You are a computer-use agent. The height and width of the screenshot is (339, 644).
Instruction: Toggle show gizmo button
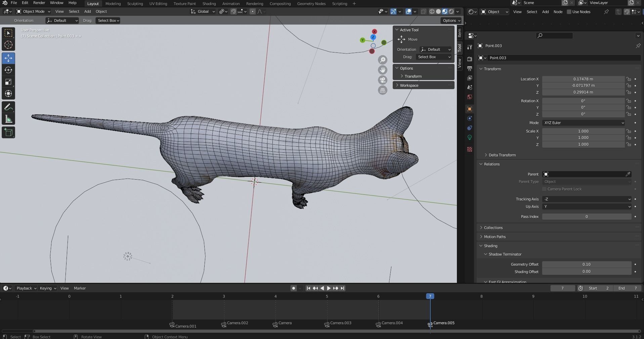(393, 11)
